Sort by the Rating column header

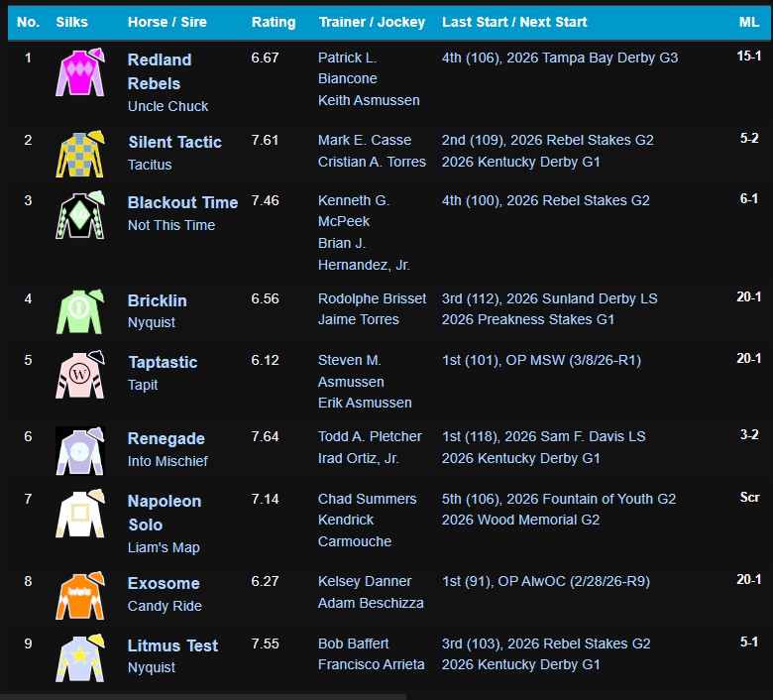coord(274,22)
